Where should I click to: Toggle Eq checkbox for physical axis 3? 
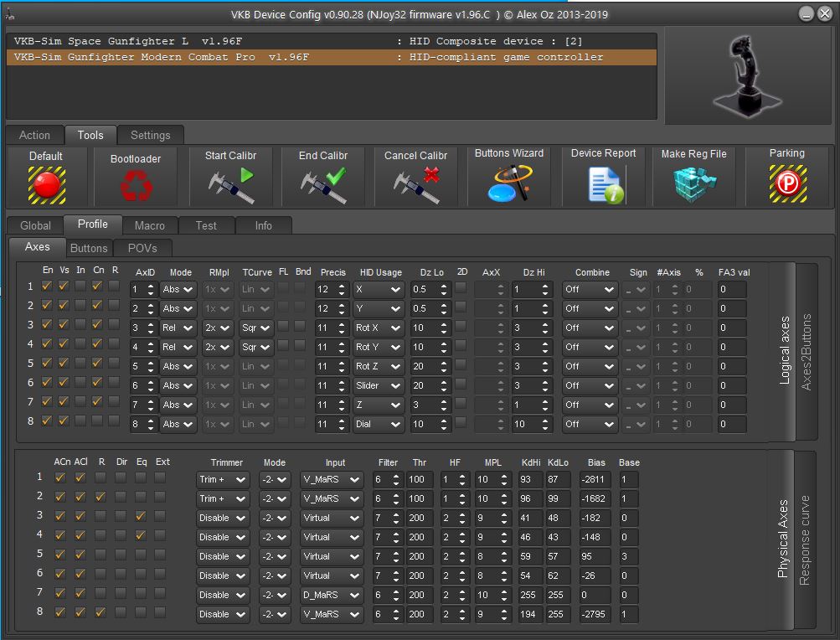point(141,516)
